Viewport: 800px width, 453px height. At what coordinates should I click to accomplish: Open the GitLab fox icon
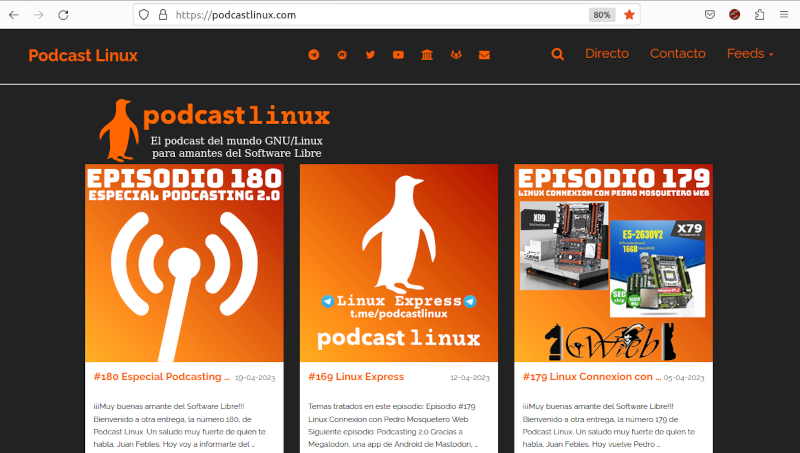tap(456, 55)
